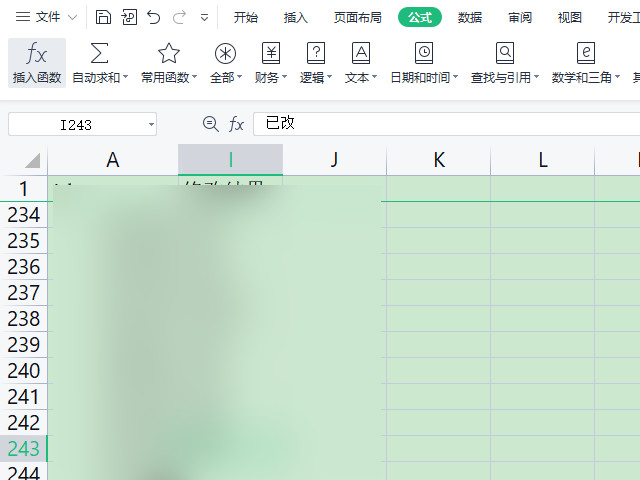Select row 242 header

(x=24, y=423)
